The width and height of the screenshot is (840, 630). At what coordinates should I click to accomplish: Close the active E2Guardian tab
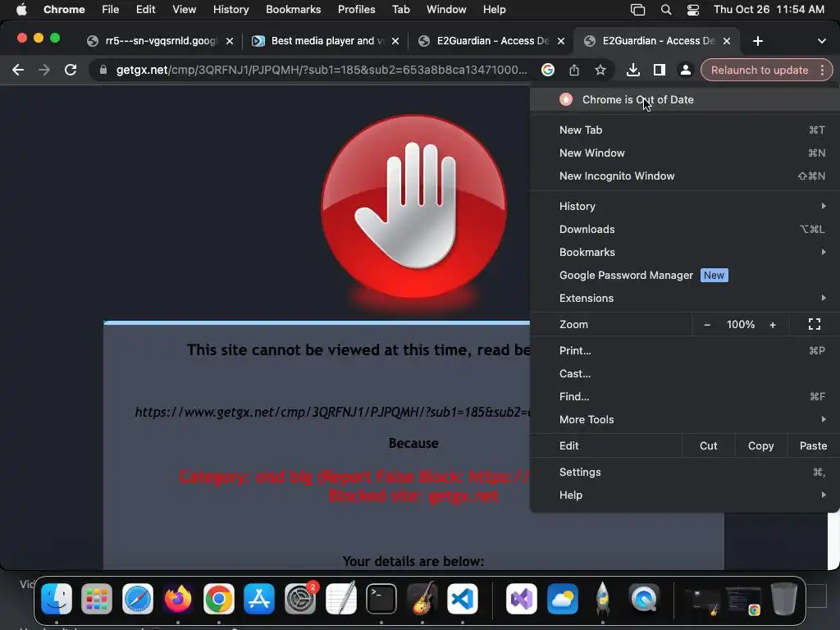click(x=727, y=41)
